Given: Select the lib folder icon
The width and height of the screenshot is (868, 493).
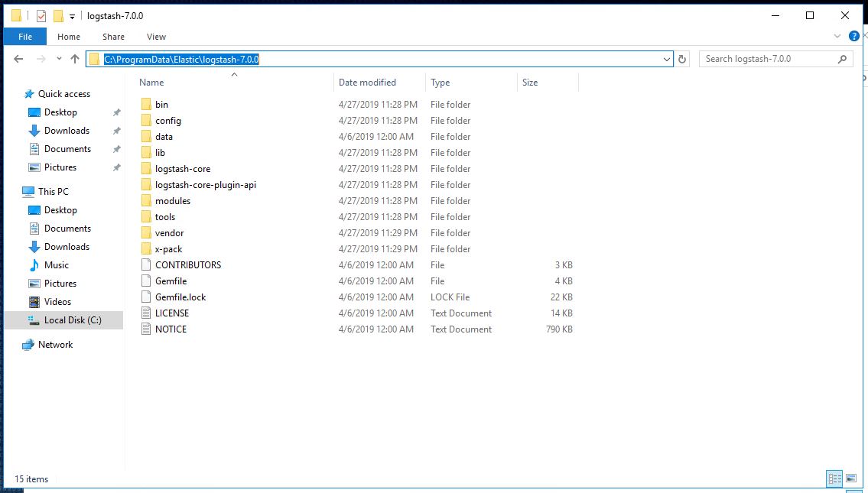Looking at the screenshot, I should click(146, 152).
